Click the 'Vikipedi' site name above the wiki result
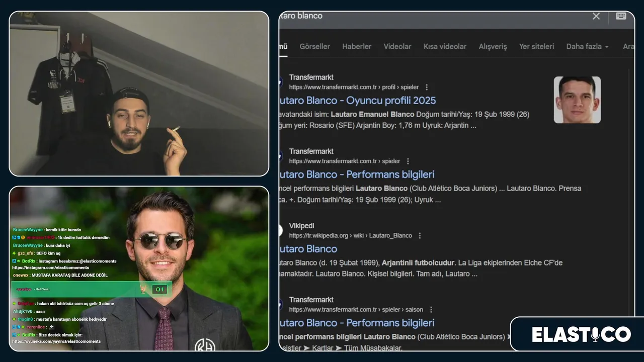 [301, 226]
